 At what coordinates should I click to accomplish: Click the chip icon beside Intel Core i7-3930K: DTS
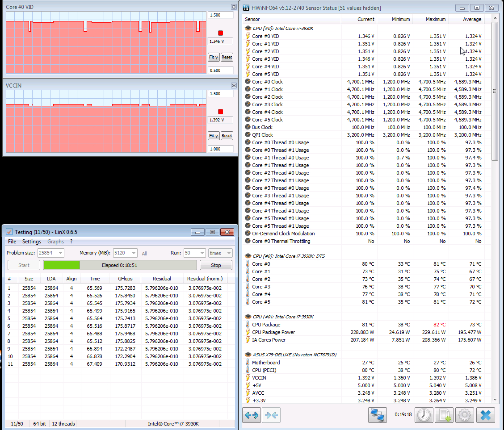pos(248,256)
